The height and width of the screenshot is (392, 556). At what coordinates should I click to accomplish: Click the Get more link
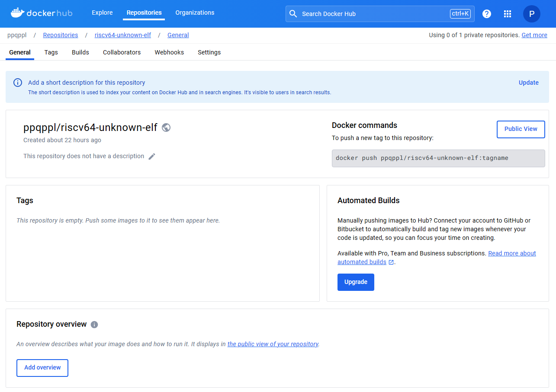click(x=534, y=35)
